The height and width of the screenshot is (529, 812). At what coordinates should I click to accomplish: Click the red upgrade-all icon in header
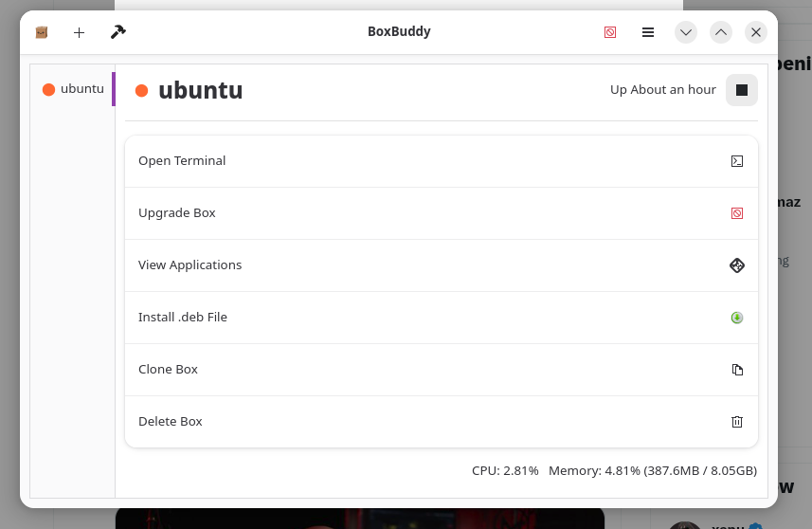pyautogui.click(x=610, y=32)
